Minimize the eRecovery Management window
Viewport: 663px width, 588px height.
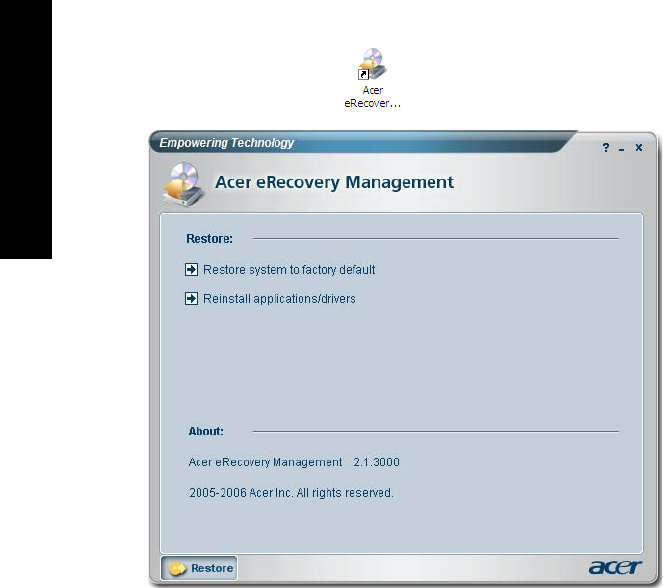click(x=621, y=149)
